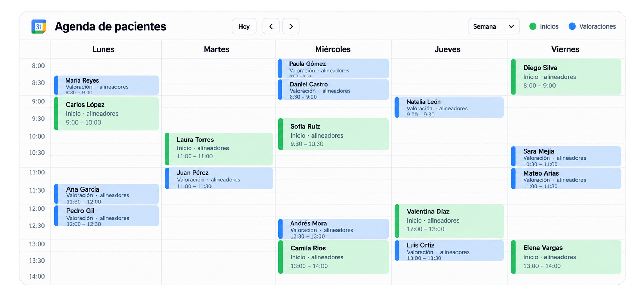Select the Jueves column header
The image size is (644, 296).
(447, 49)
